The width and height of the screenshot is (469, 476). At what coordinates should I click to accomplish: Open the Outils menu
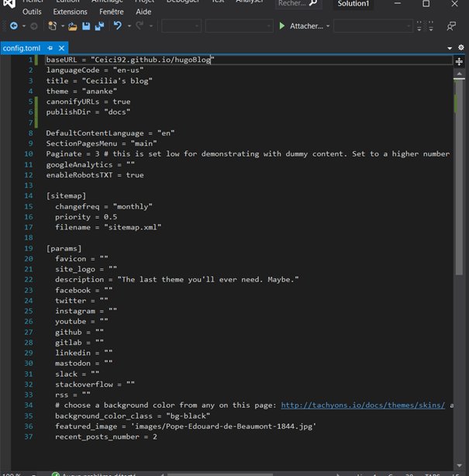(x=32, y=12)
